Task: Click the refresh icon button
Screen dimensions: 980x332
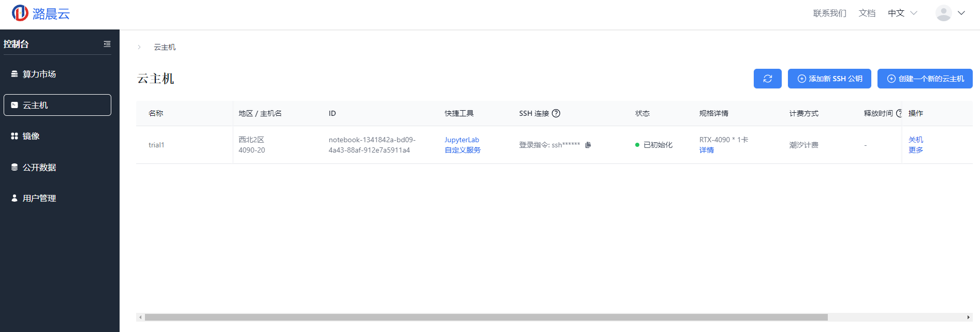Action: coord(767,79)
